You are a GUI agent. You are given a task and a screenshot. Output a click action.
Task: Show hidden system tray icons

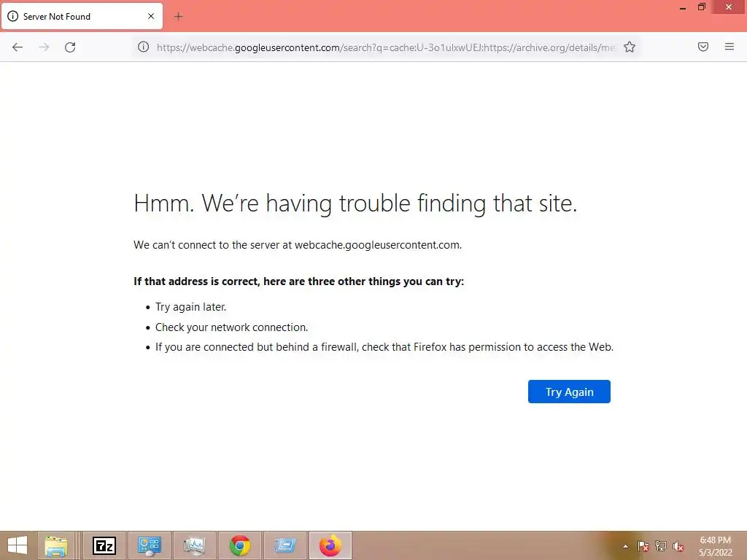point(625,546)
